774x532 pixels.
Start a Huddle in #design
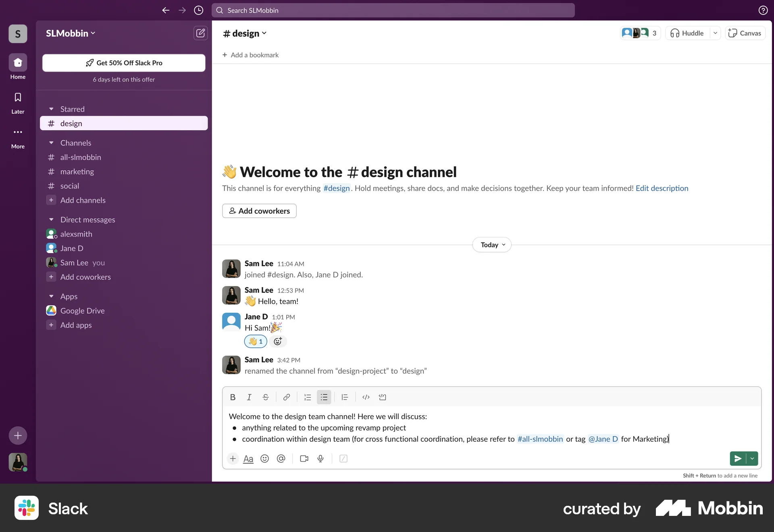coord(687,33)
